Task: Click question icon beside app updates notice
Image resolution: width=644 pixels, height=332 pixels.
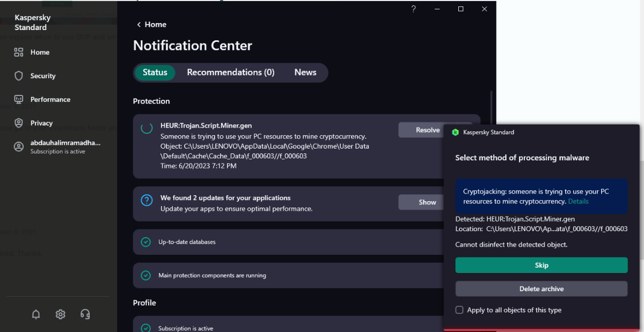Action: click(x=147, y=200)
